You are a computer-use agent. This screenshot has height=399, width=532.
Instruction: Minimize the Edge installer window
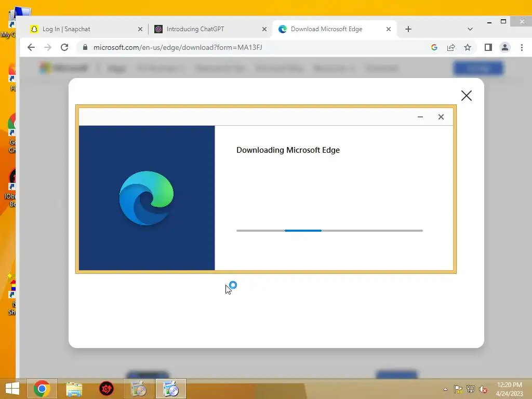[420, 117]
